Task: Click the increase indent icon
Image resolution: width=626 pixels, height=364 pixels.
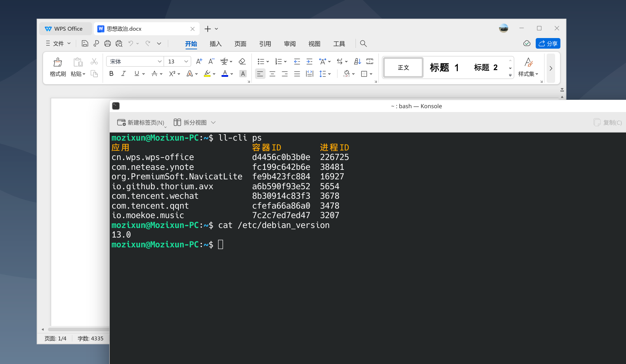Action: point(309,61)
